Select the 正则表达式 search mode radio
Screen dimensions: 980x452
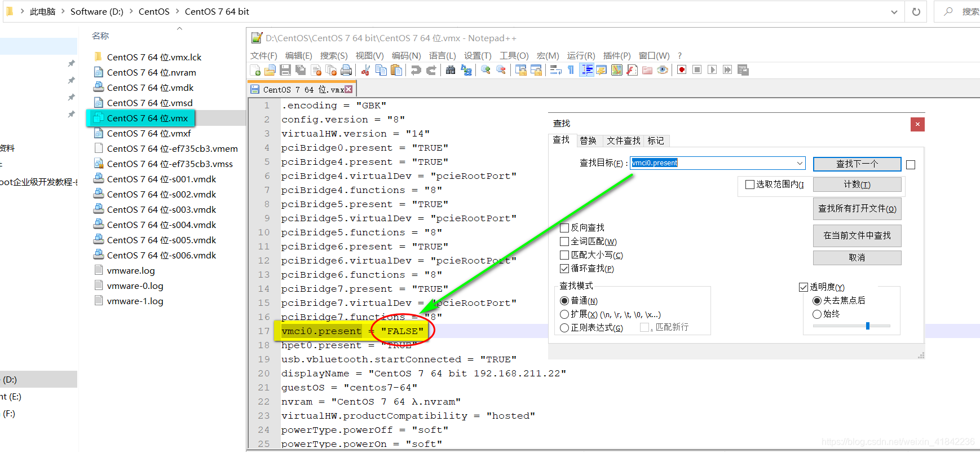coord(564,328)
